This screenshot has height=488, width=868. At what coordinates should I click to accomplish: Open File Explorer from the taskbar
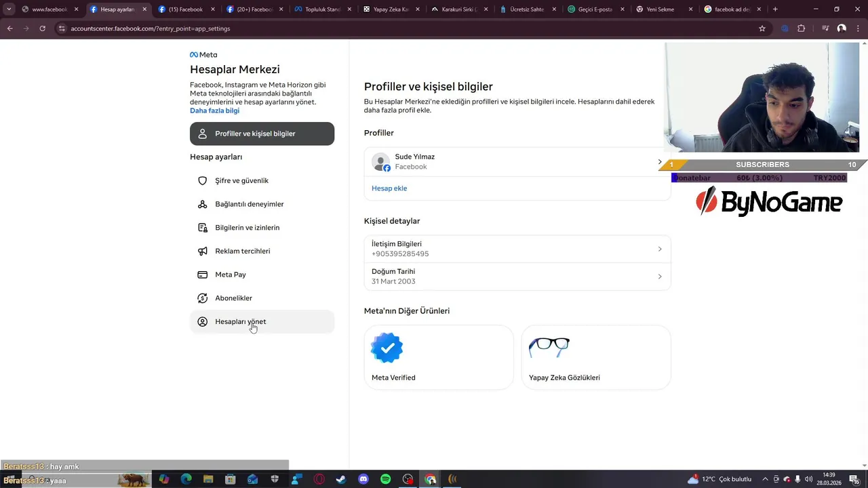point(208,479)
